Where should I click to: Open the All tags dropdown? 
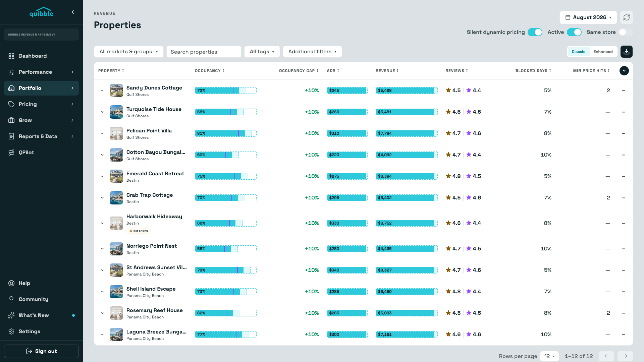[x=262, y=52]
